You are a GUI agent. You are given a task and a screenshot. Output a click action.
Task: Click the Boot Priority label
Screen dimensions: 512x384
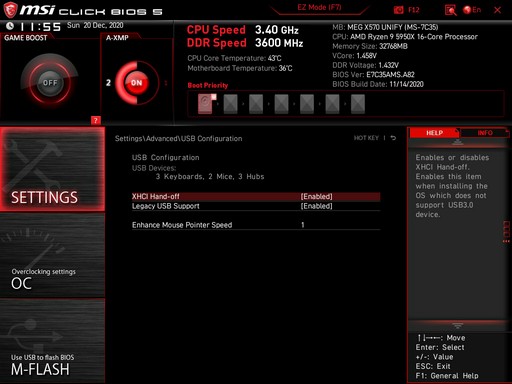pos(208,85)
